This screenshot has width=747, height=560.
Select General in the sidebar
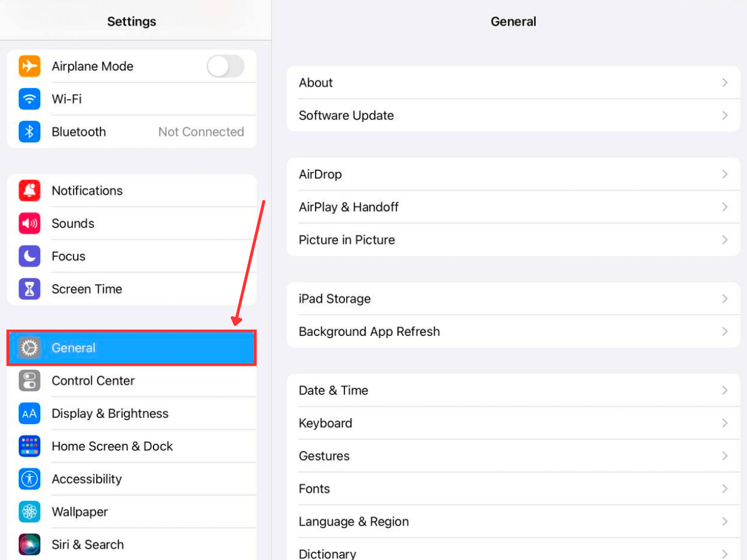coord(131,348)
